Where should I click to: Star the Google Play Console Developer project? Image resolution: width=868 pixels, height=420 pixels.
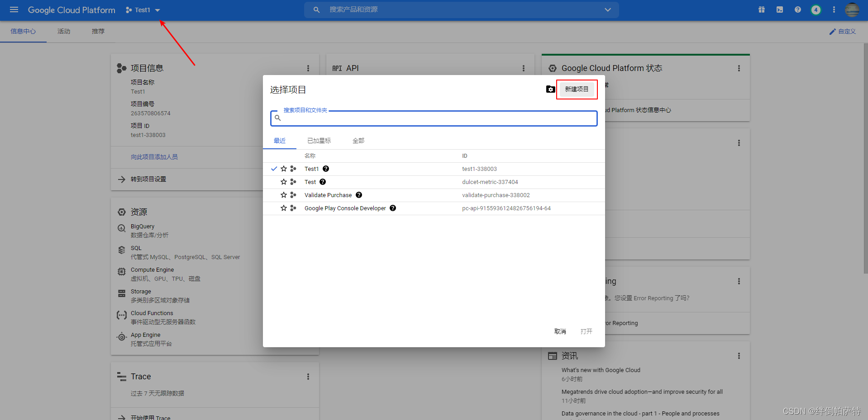tap(284, 208)
